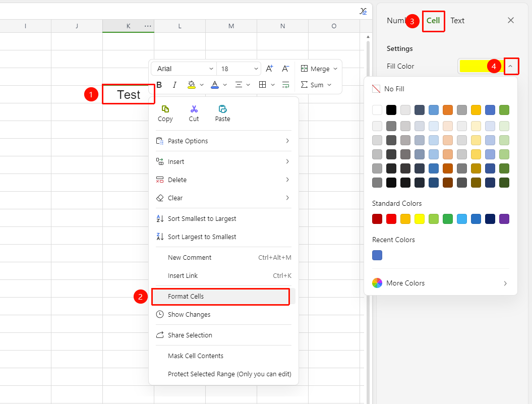The image size is (532, 404).
Task: Click the Cut scissors icon
Action: [194, 109]
